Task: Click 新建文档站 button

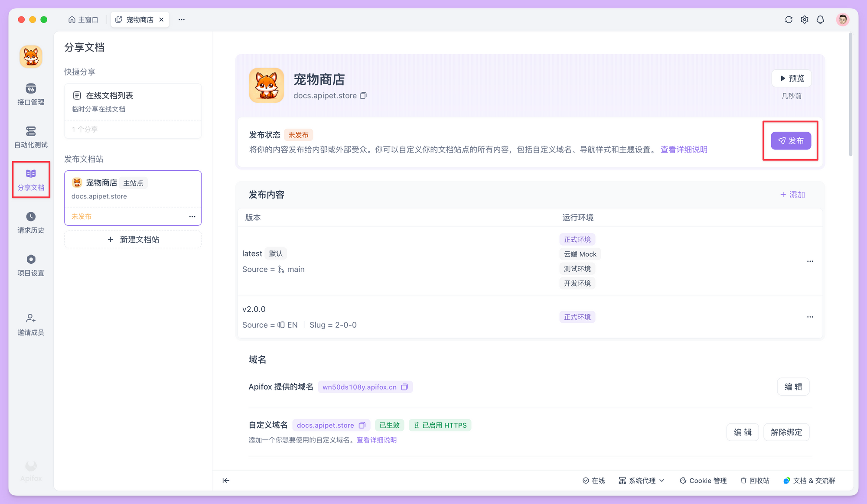Action: click(x=133, y=239)
